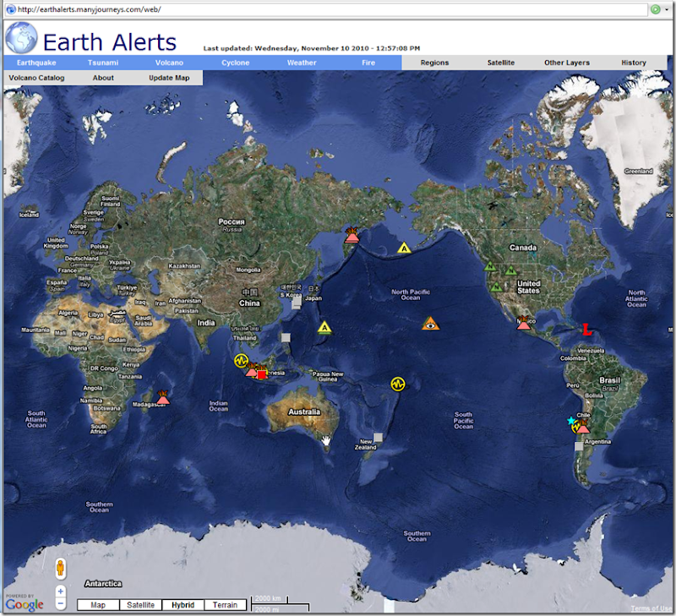Click the yellow A triangle south of Japan
This screenshot has height=616, width=676.
coord(324,328)
